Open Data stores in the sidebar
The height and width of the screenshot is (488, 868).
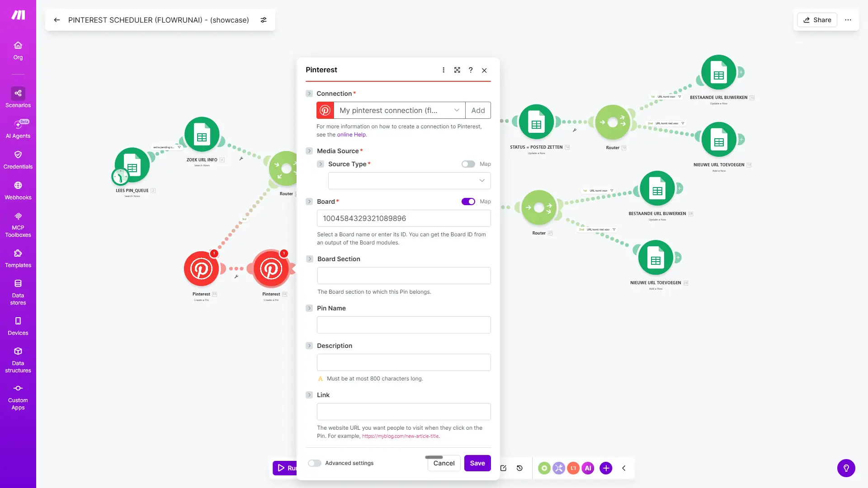[x=18, y=292]
